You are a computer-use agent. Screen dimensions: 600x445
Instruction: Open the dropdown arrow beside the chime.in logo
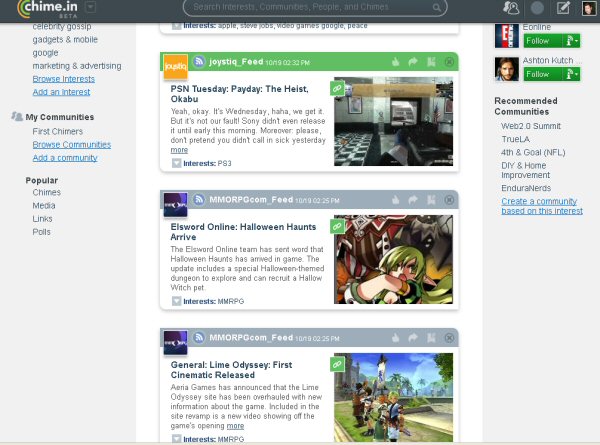tap(90, 7)
